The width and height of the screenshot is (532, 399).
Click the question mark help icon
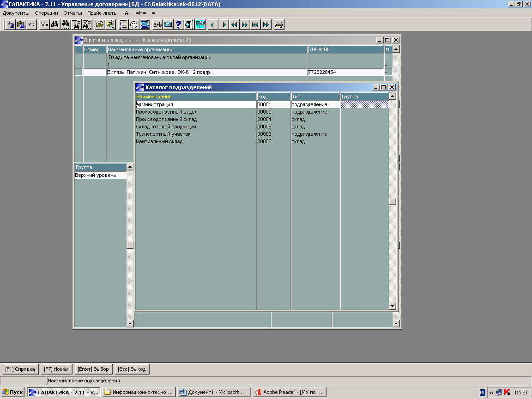pyautogui.click(x=179, y=24)
